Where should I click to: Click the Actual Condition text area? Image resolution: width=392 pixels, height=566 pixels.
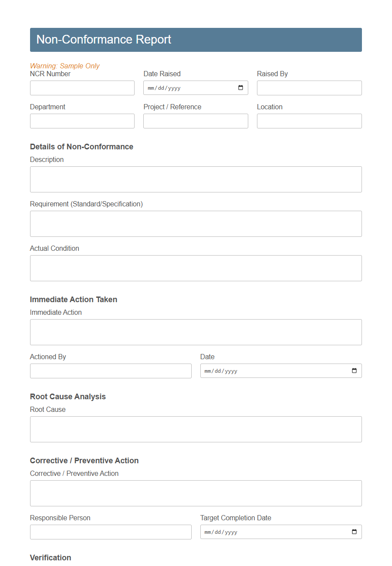196,268
